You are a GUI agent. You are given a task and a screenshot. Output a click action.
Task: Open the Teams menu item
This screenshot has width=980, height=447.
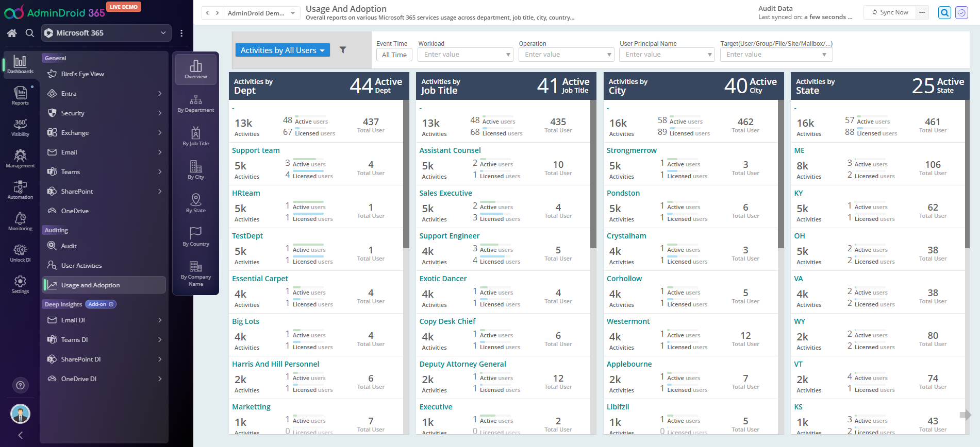click(x=104, y=172)
